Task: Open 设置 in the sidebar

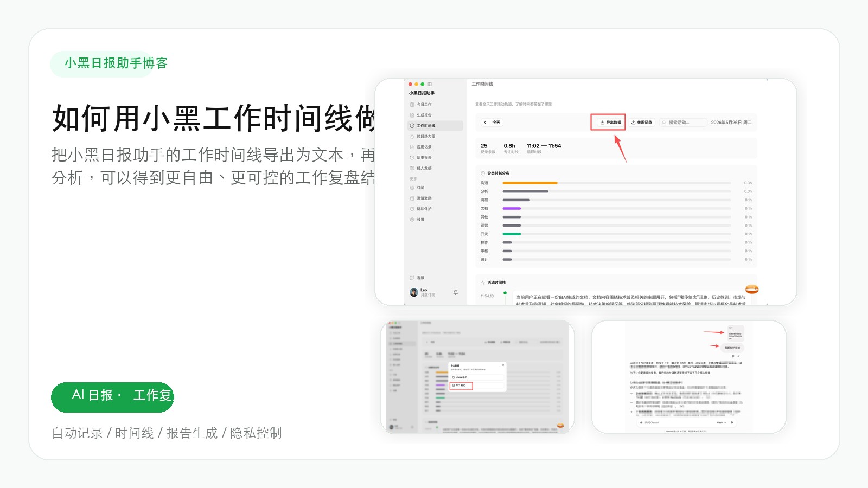Action: (435, 220)
